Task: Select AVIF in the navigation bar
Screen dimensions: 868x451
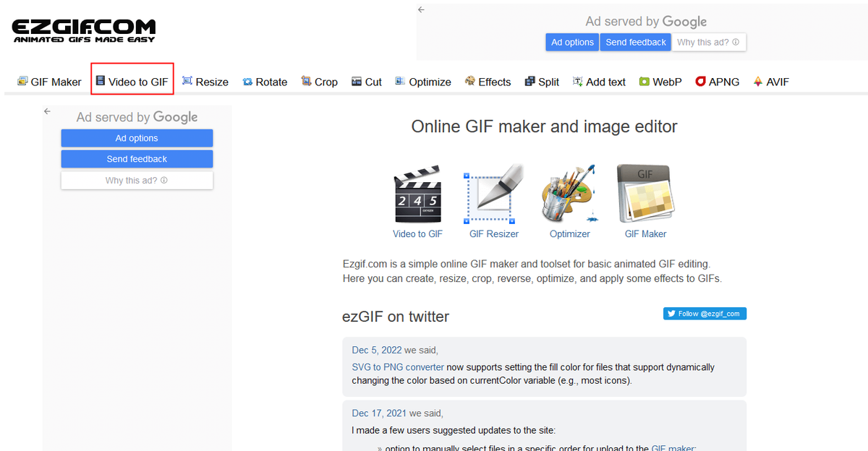Action: (x=771, y=82)
